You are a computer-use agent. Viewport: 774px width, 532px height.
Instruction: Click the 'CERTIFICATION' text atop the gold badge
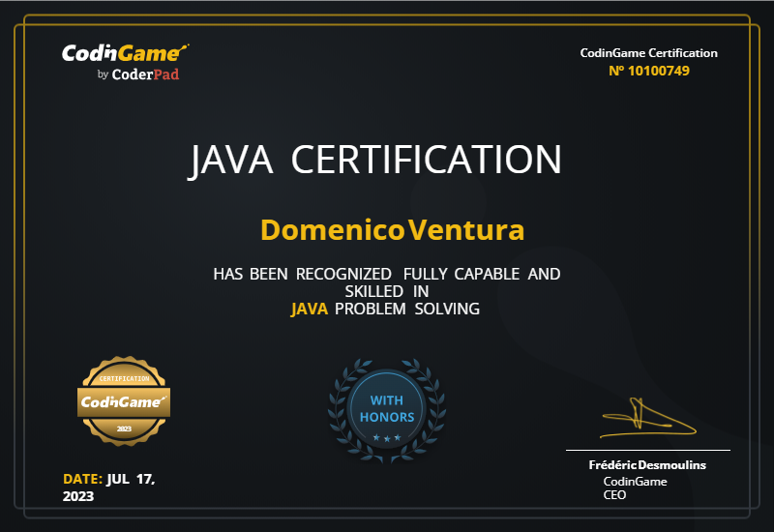click(123, 378)
